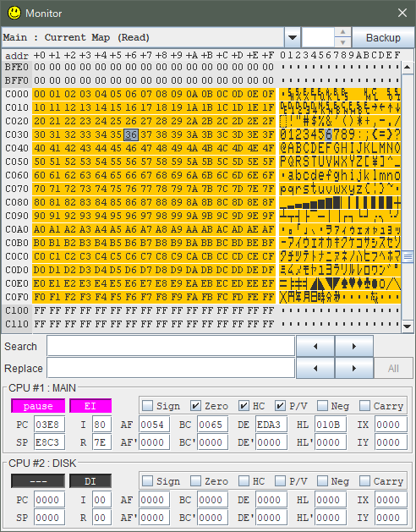Open the memory map dropdown arrow
The height and width of the screenshot is (532, 416).
293,37
